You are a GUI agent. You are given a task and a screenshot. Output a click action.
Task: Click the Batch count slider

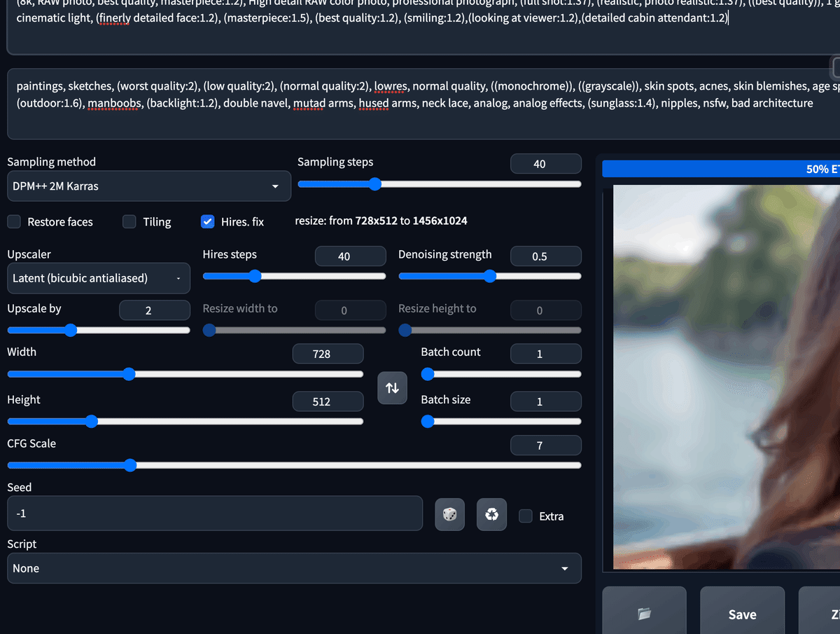coord(501,374)
